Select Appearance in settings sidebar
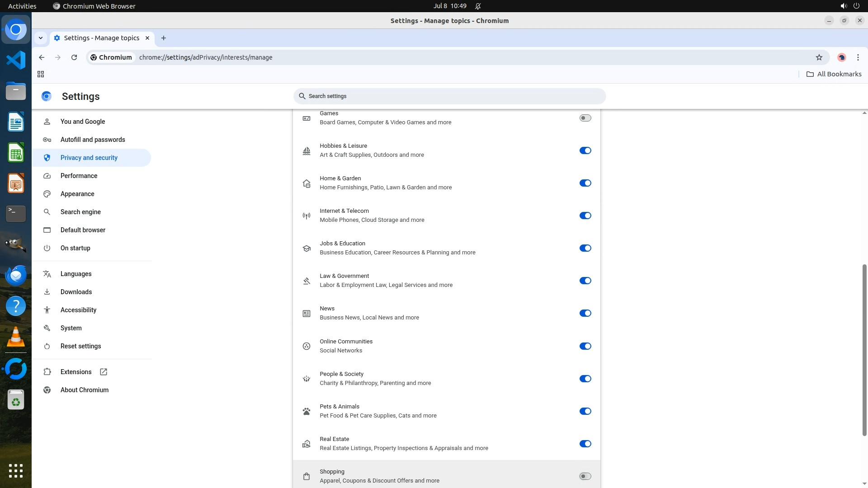The height and width of the screenshot is (488, 868). [77, 194]
